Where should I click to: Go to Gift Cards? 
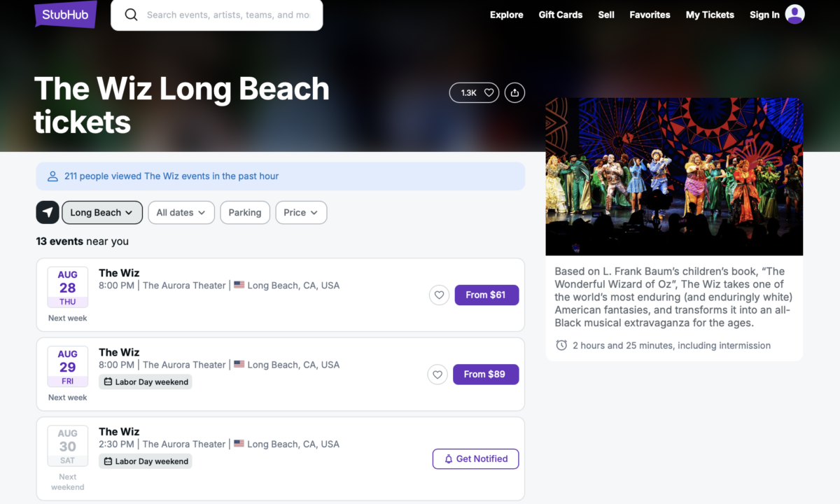point(560,15)
